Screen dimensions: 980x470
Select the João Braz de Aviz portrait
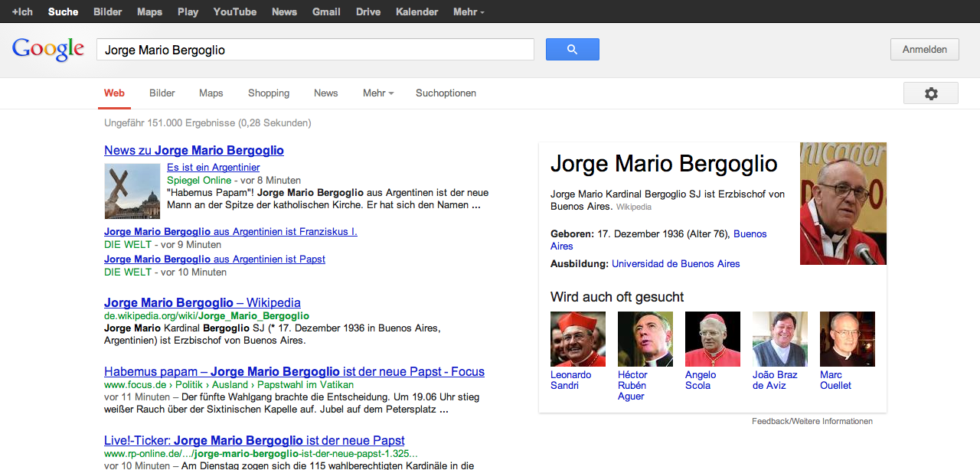(x=779, y=339)
